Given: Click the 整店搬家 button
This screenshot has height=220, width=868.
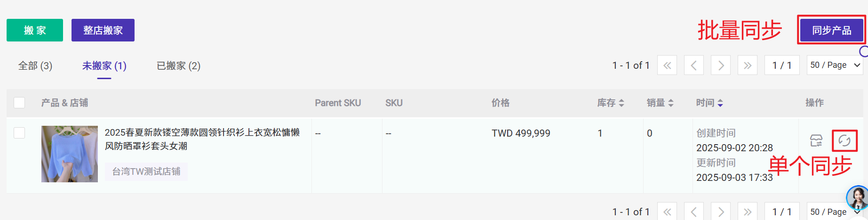Looking at the screenshot, I should coord(103,30).
